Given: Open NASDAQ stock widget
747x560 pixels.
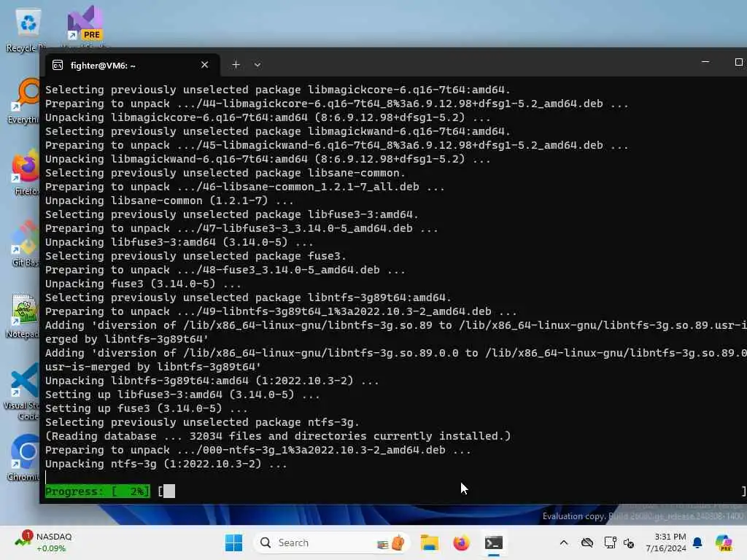Looking at the screenshot, I should [x=43, y=542].
